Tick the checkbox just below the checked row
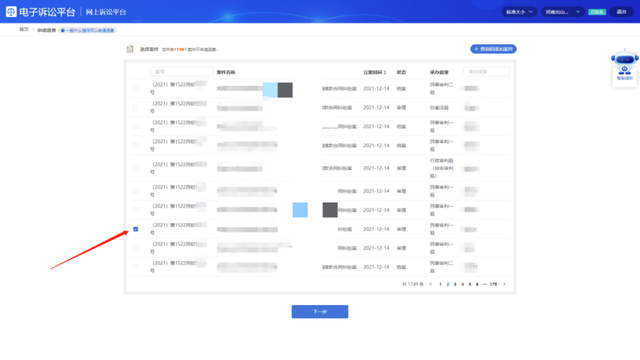Screen dimensions: 640x360 [136, 248]
